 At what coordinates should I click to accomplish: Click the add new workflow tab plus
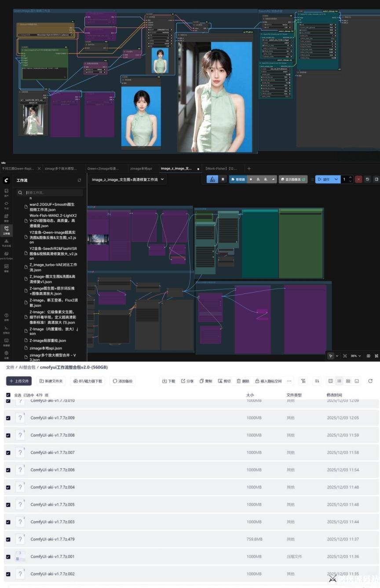coord(248,168)
